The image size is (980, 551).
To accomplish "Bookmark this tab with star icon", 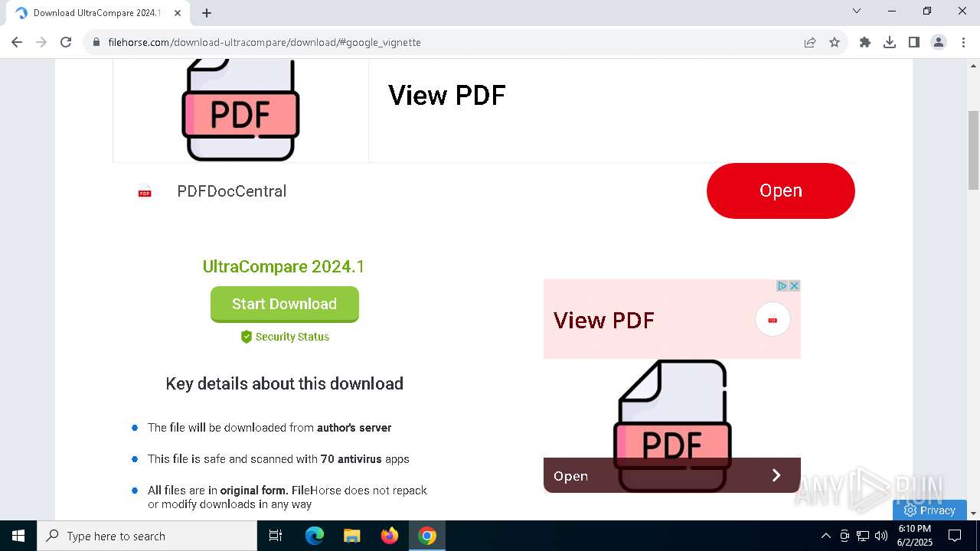I will [835, 42].
